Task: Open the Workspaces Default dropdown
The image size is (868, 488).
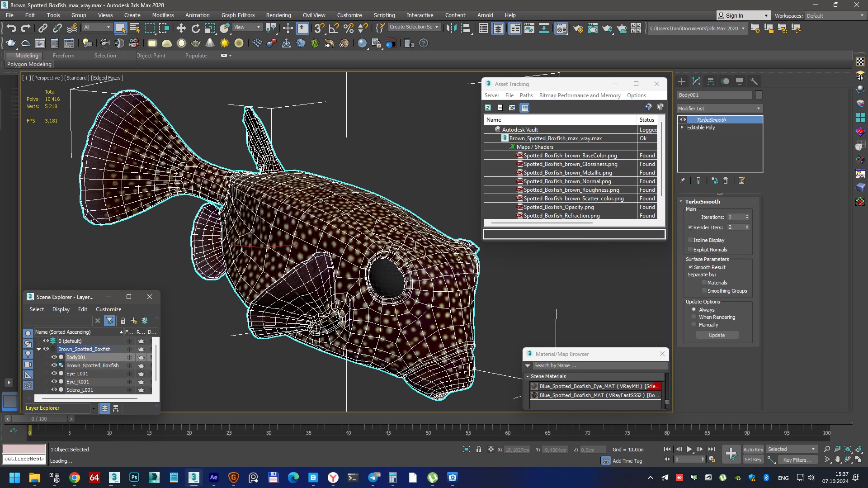Action: (835, 15)
